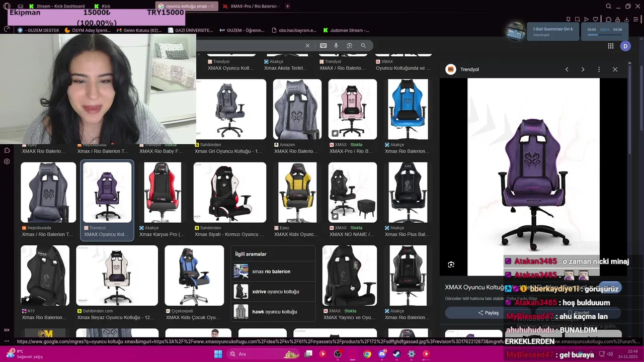644x362 pixels.
Task: Open Xmax Gri Oyuncu Koltuğu thumbnail
Action: pos(230,109)
